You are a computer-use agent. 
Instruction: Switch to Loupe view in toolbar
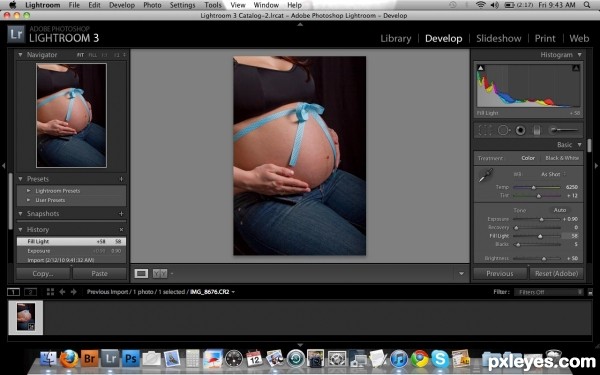coord(141,274)
